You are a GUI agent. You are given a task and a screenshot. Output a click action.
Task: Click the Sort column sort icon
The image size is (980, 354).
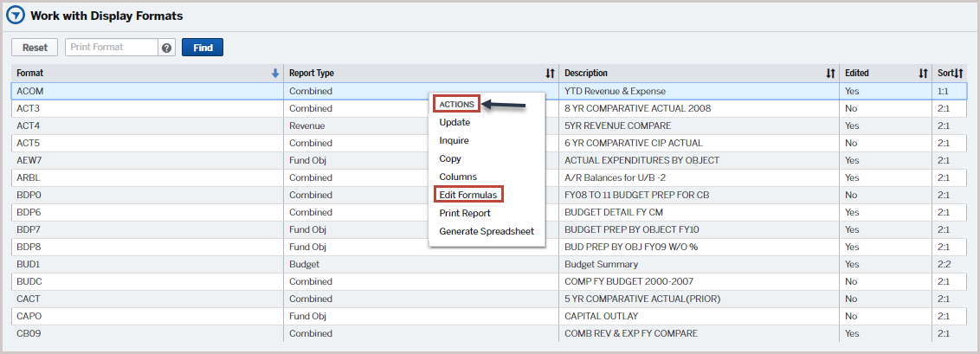[x=958, y=74]
